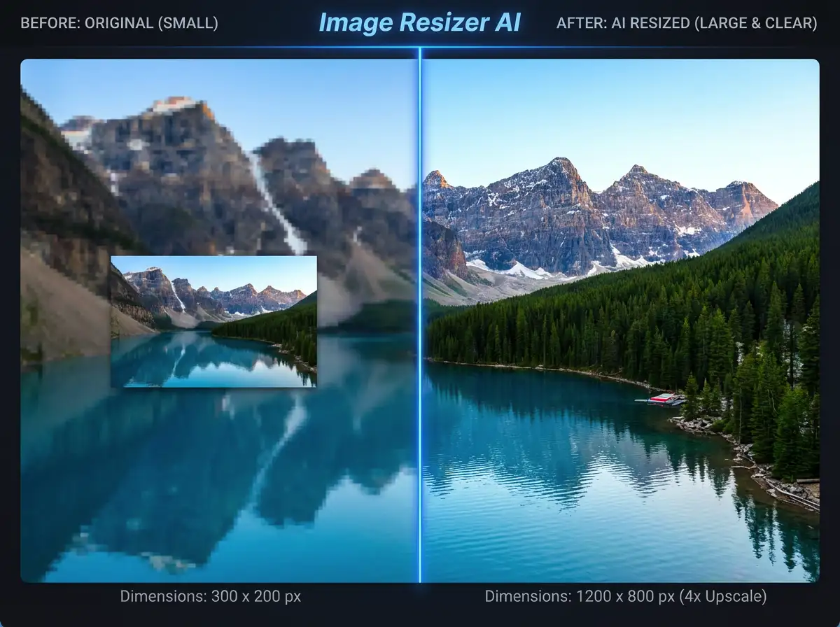This screenshot has width=840, height=627.
Task: Expand the original image dimensions info
Action: (211, 597)
